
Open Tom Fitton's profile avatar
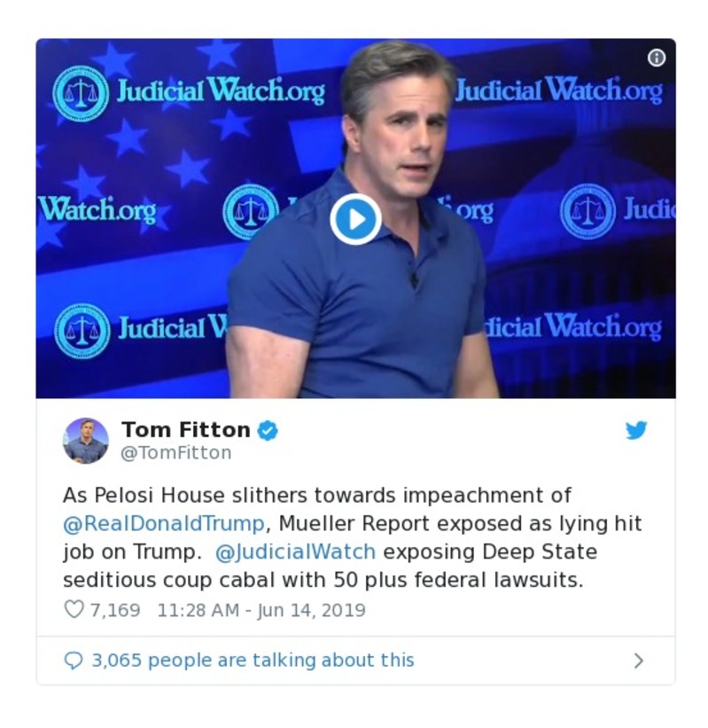(86, 440)
